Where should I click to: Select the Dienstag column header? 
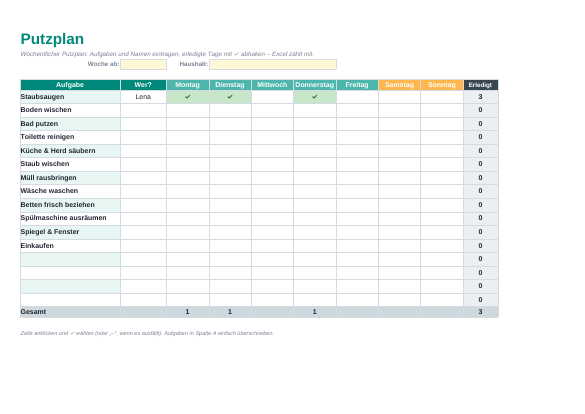pyautogui.click(x=230, y=85)
